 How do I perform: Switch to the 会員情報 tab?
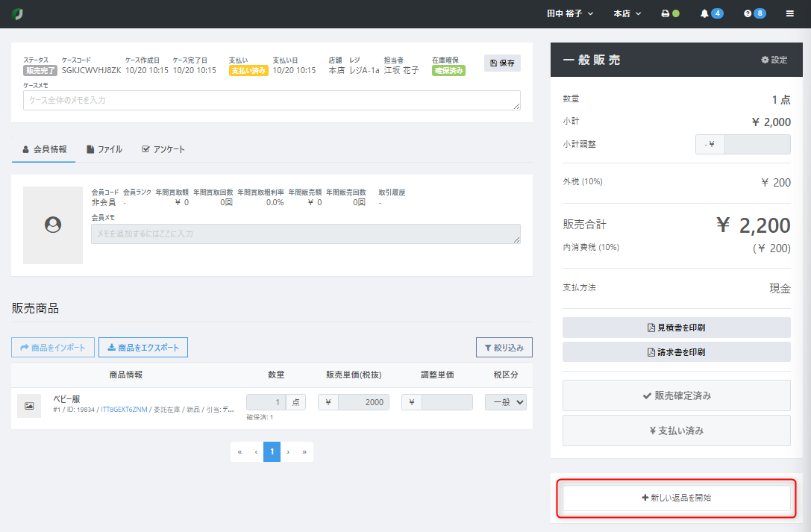point(44,149)
